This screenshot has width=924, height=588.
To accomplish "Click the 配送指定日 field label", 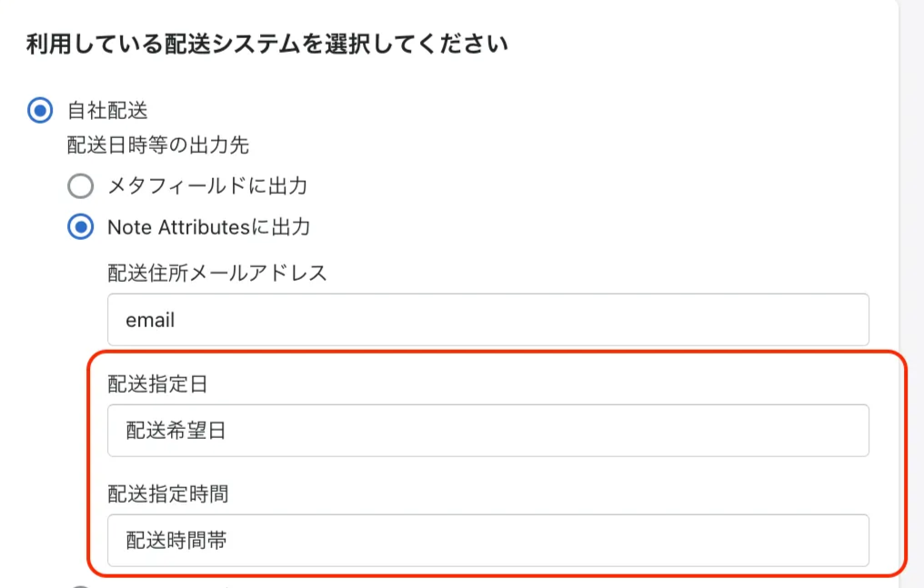I will tap(157, 384).
